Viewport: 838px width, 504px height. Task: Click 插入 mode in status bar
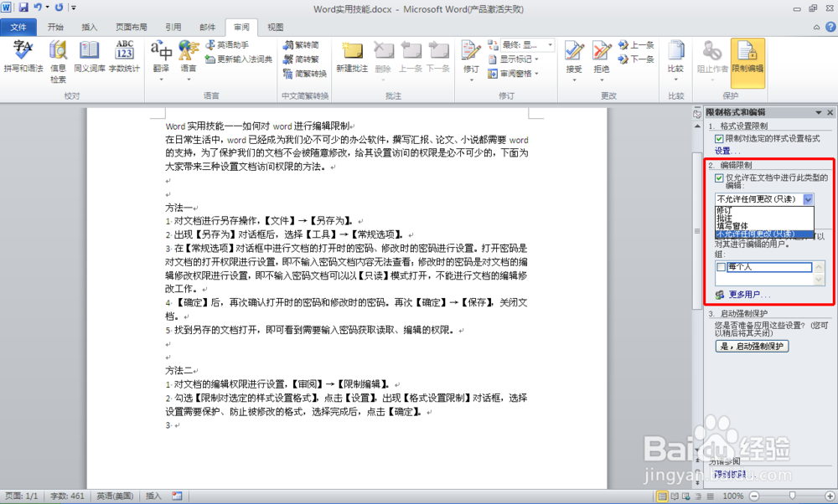(153, 496)
